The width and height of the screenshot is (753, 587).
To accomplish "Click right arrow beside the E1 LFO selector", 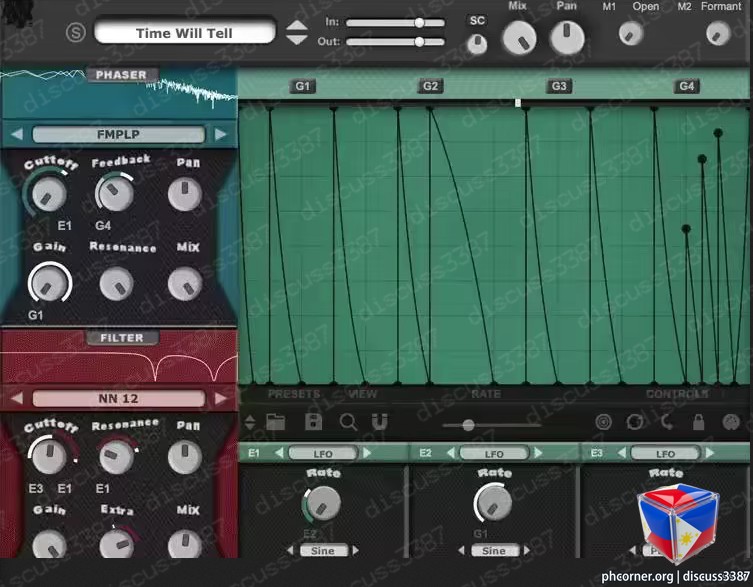I will point(367,453).
